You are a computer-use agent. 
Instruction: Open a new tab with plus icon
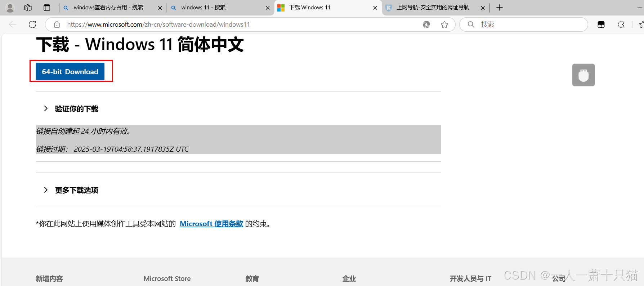(x=500, y=8)
